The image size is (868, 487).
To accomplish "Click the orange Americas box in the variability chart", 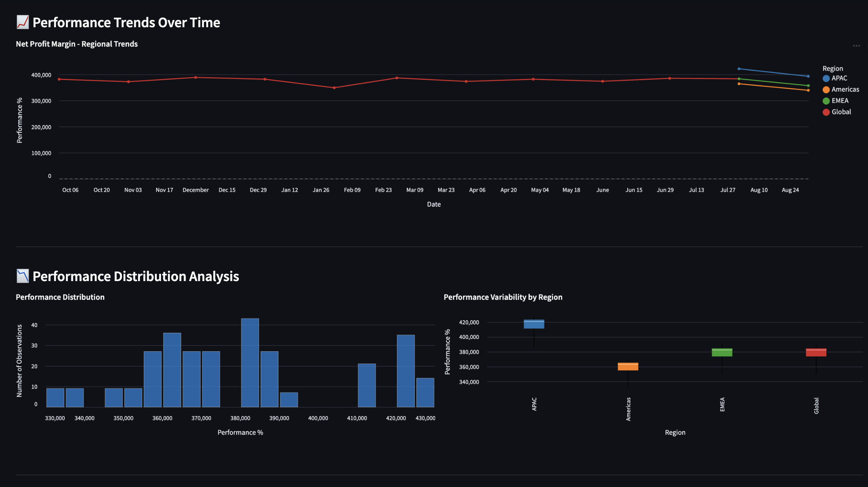I will 628,367.
